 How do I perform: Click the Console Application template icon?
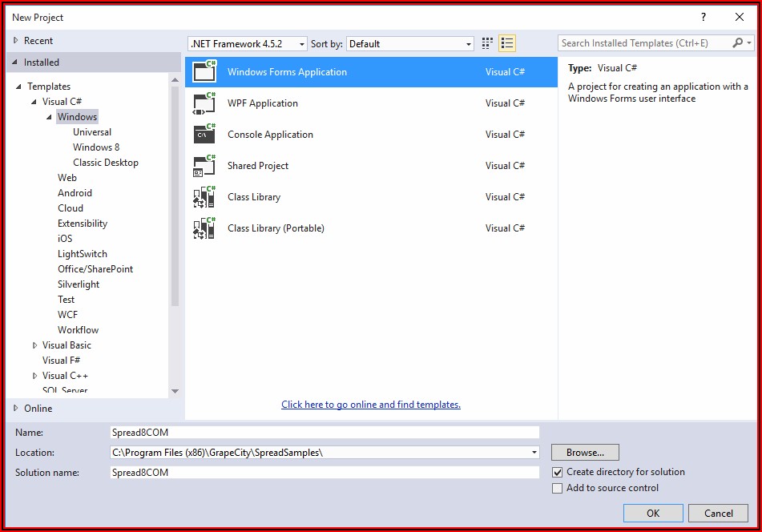[204, 135]
